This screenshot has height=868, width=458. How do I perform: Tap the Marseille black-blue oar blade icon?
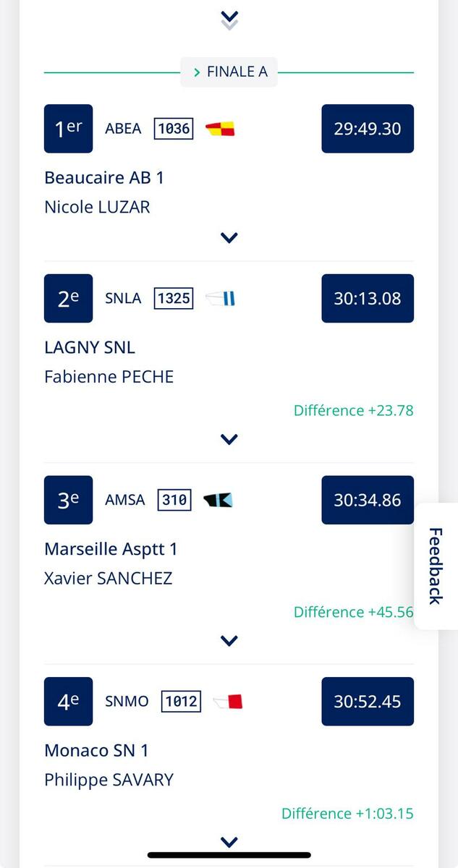218,500
